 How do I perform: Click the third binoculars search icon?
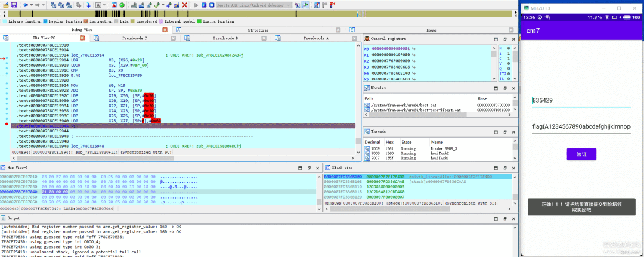(x=69, y=5)
